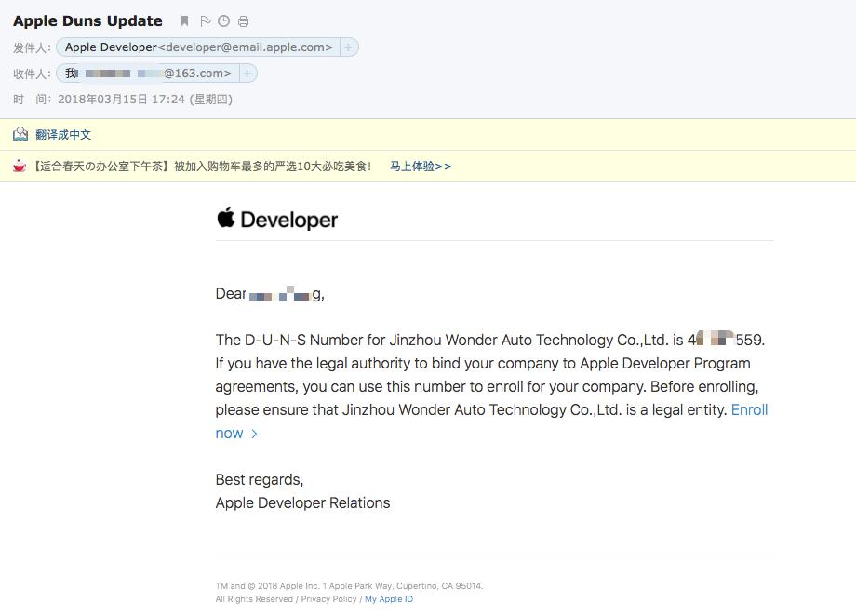Viewport: 856px width, 616px height.
Task: Bookmark the Apple Duns Update email
Action: (x=184, y=21)
